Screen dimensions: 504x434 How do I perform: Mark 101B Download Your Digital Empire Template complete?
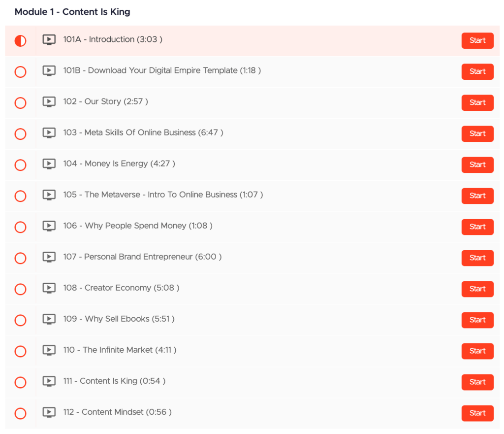click(x=20, y=72)
